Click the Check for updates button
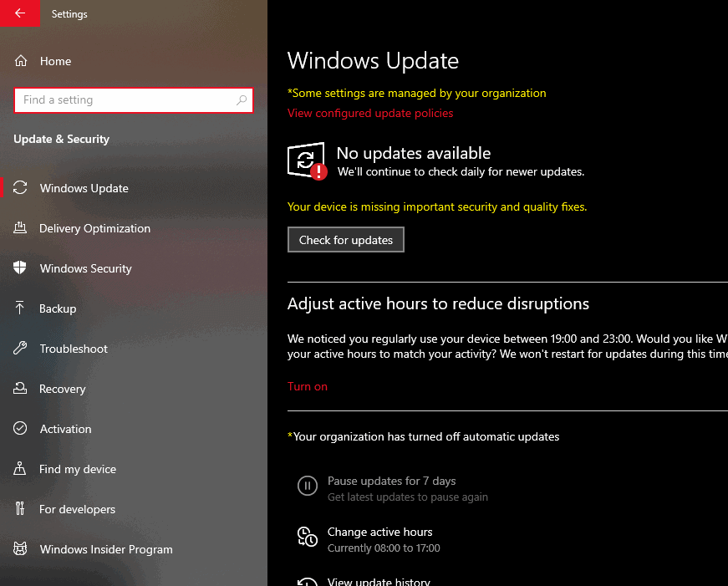This screenshot has width=728, height=586. 346,240
